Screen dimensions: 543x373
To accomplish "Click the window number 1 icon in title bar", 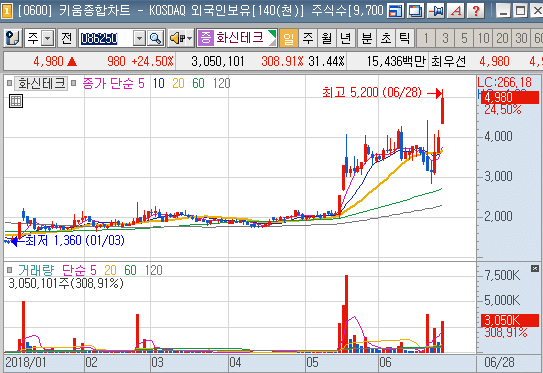I will click(7, 11).
